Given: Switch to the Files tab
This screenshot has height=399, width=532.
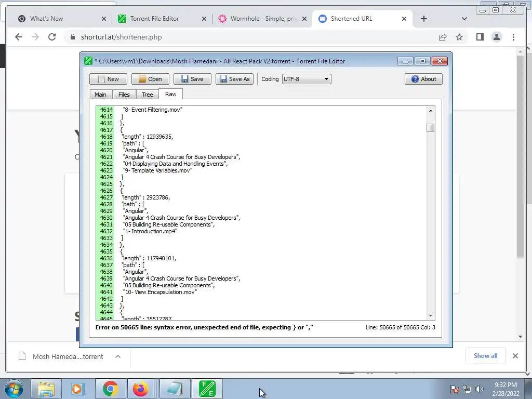Looking at the screenshot, I should 124,95.
